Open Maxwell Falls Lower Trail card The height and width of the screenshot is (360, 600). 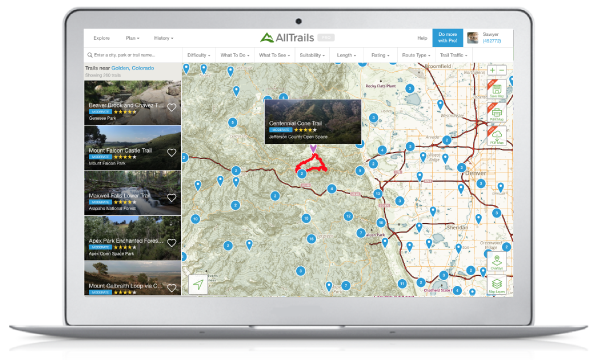(x=132, y=193)
